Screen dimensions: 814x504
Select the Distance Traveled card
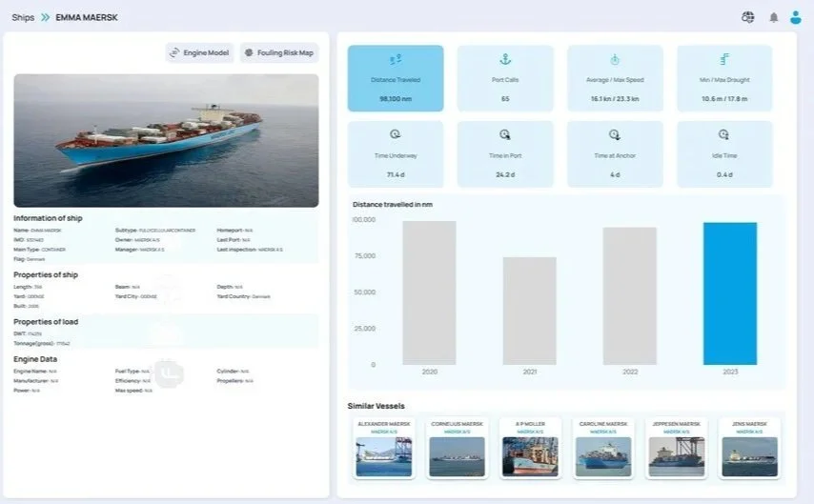click(x=396, y=78)
